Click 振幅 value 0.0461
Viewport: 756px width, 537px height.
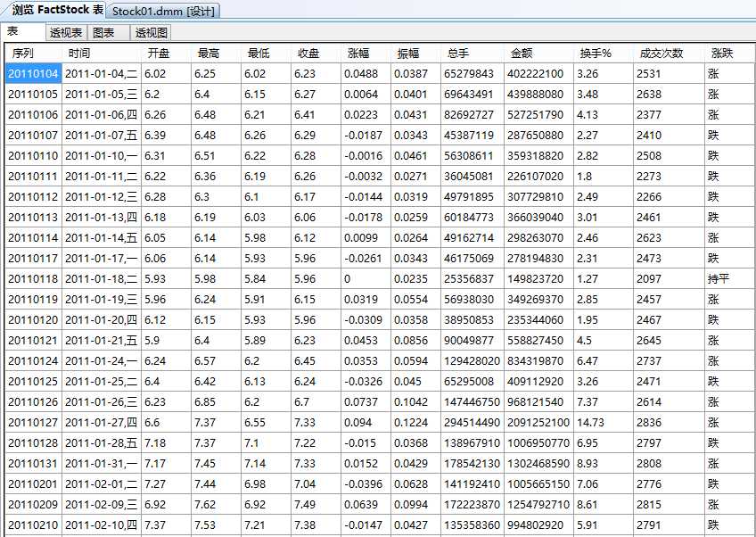coord(416,156)
